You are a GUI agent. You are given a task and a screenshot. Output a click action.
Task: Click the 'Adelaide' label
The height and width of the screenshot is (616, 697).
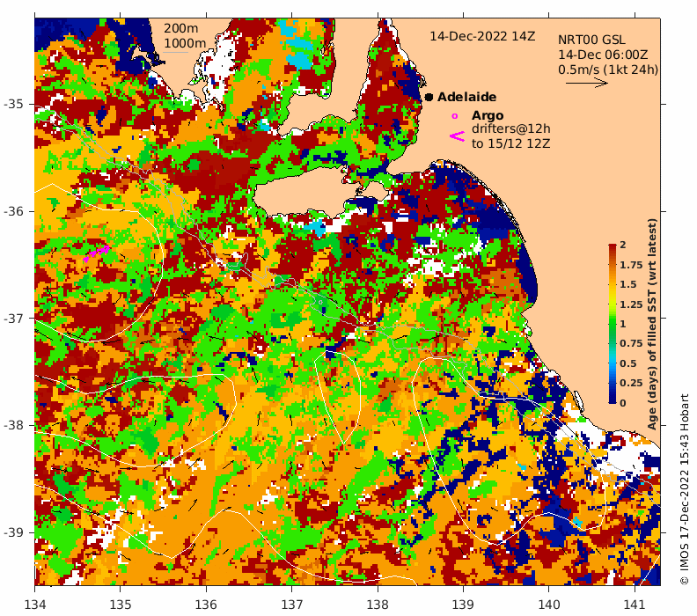pos(466,97)
